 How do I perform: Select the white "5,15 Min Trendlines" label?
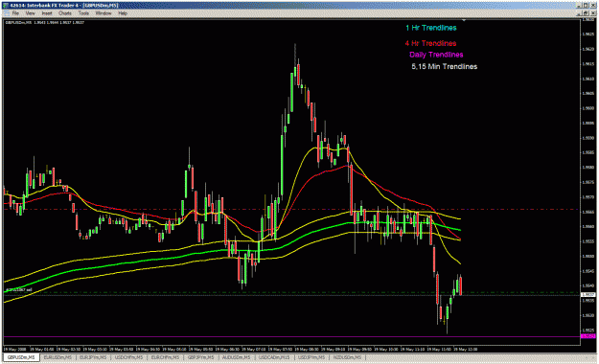(445, 66)
